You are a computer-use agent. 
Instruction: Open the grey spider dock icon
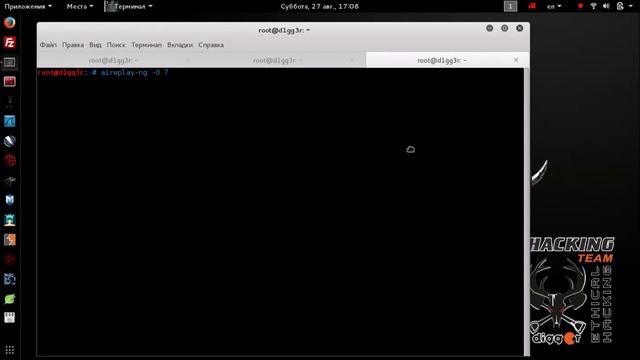click(9, 181)
